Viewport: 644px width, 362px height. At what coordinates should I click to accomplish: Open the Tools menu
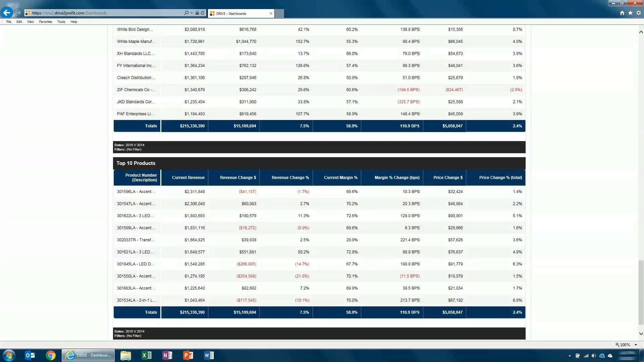[61, 21]
